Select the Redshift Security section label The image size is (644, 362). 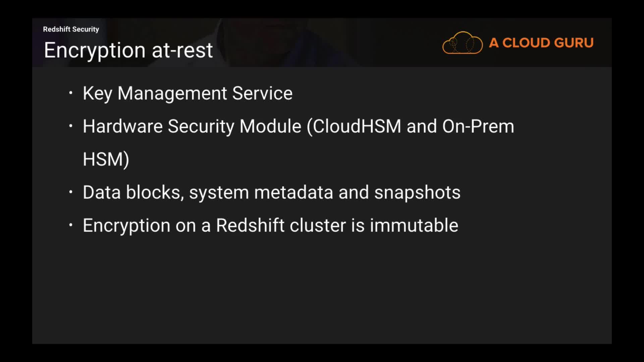click(x=71, y=29)
